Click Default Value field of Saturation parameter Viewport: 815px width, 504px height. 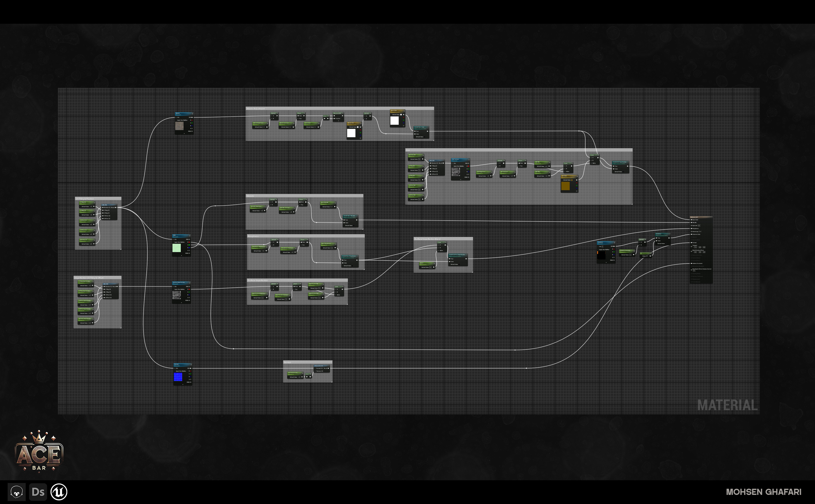[315, 127]
